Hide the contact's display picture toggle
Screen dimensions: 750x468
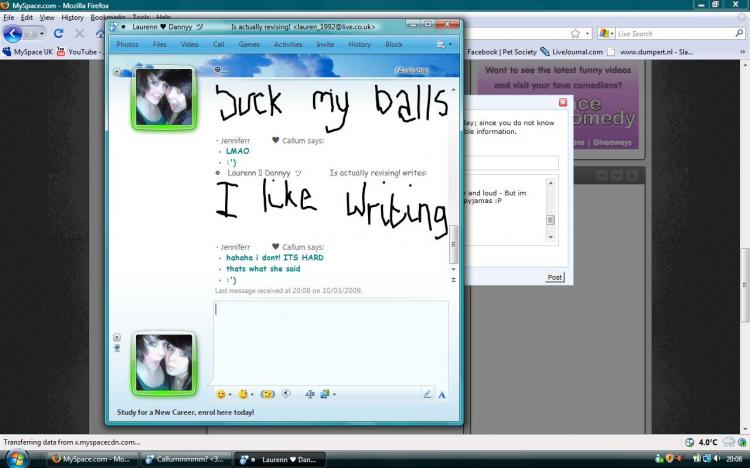[x=117, y=72]
